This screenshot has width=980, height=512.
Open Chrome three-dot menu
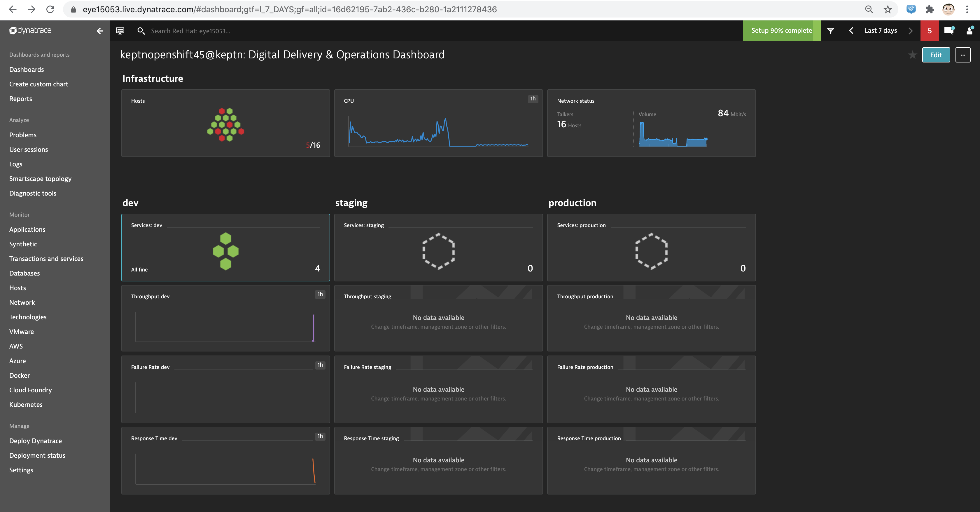(967, 10)
